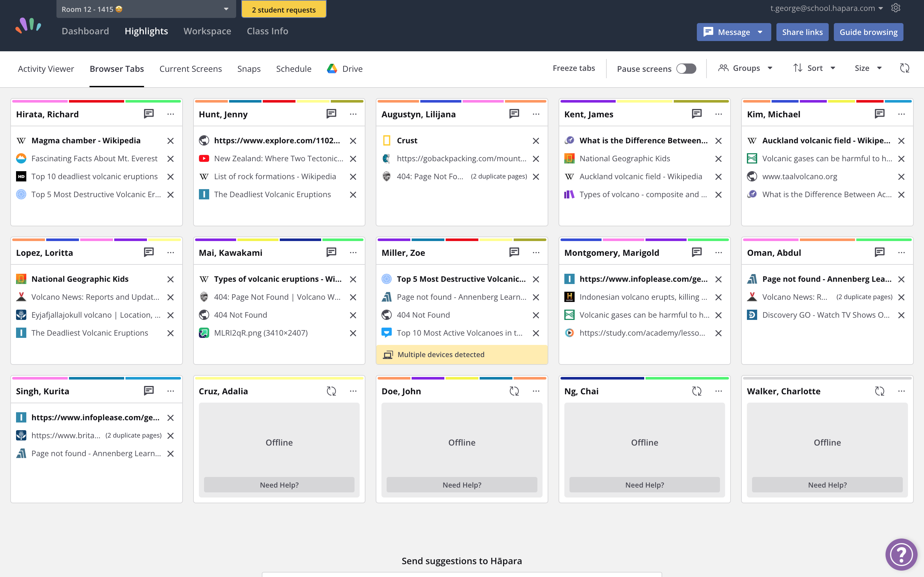Expand the Room 12 - 1415 class selector
924x577 pixels.
tap(145, 9)
